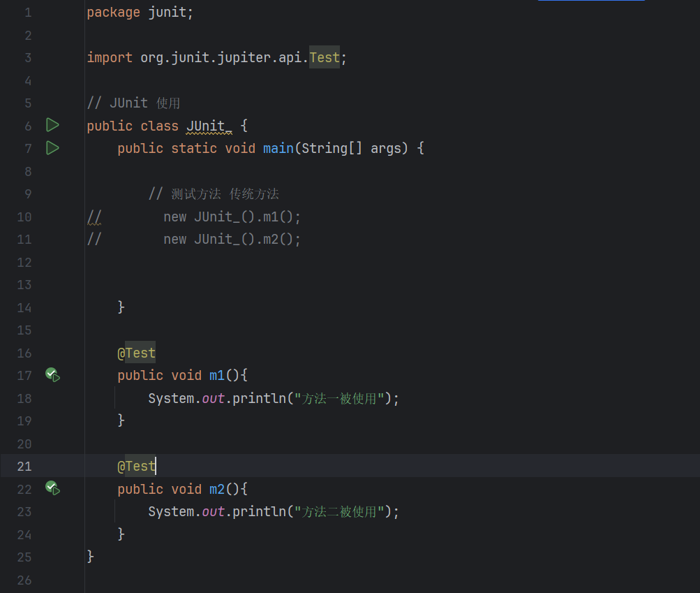Viewport: 700px width, 593px height.
Task: Click 'main' method name
Action: (278, 148)
